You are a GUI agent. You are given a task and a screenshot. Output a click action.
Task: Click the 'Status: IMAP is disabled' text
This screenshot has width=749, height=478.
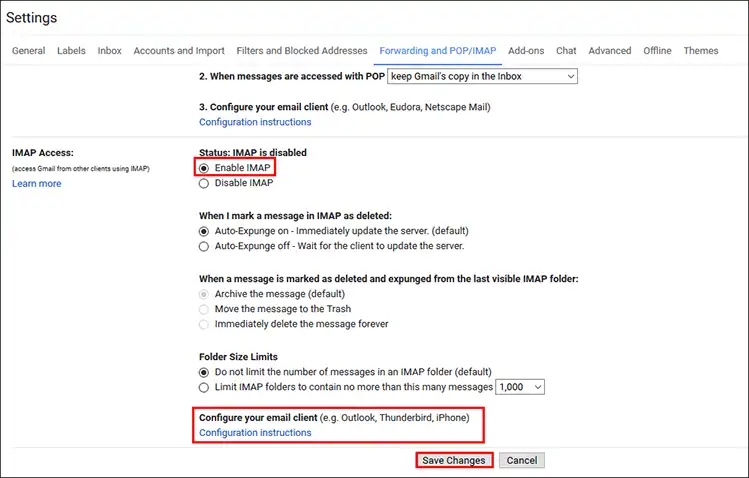point(253,153)
